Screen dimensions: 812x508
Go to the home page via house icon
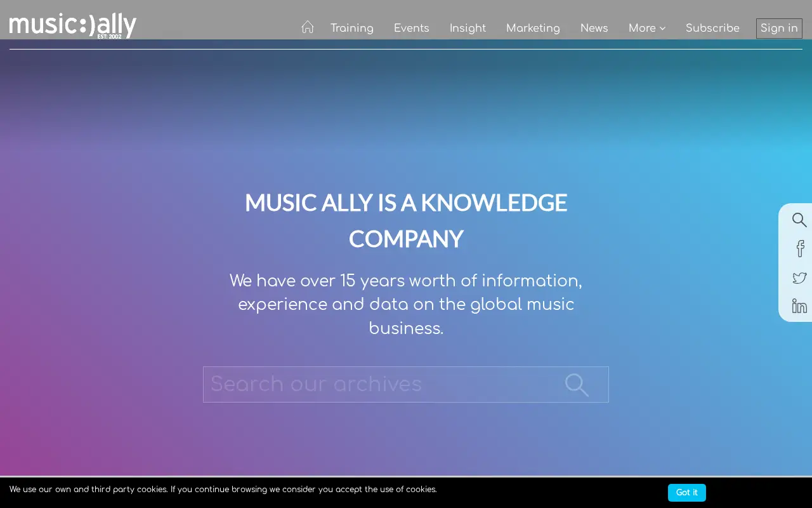308,27
